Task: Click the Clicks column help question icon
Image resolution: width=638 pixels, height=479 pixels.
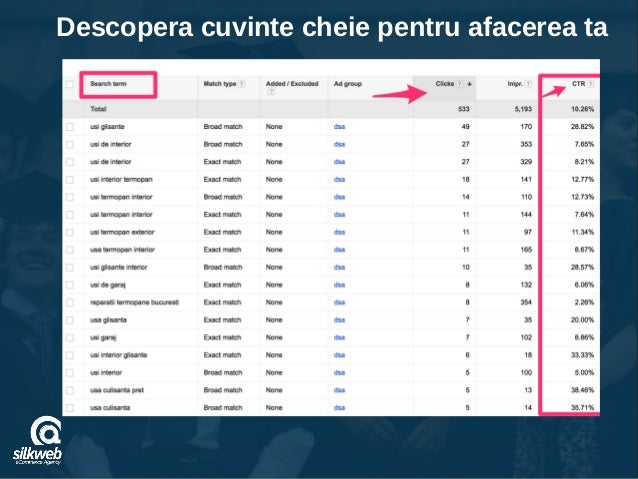Action: click(x=460, y=84)
